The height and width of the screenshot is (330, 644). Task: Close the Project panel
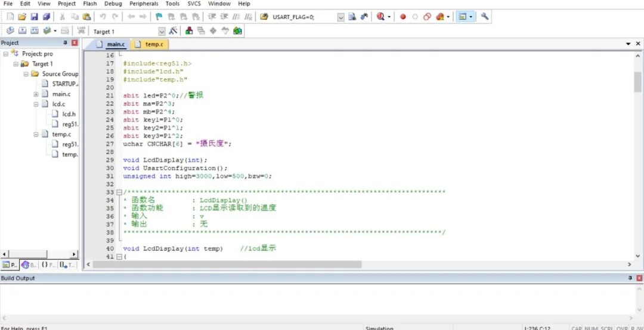coord(75,43)
